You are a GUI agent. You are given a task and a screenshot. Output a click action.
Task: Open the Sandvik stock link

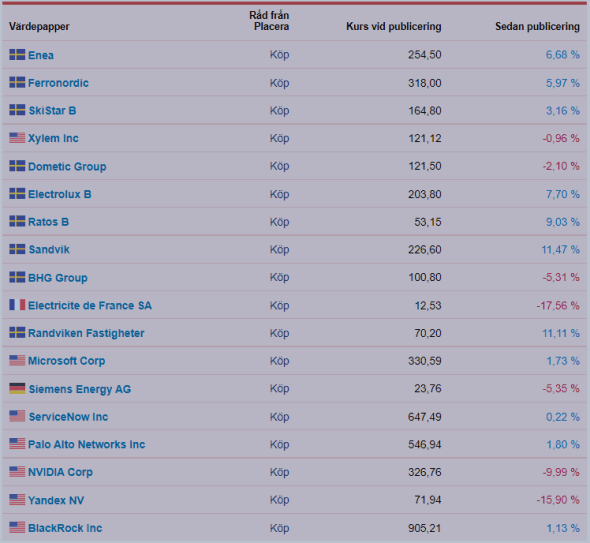point(49,249)
